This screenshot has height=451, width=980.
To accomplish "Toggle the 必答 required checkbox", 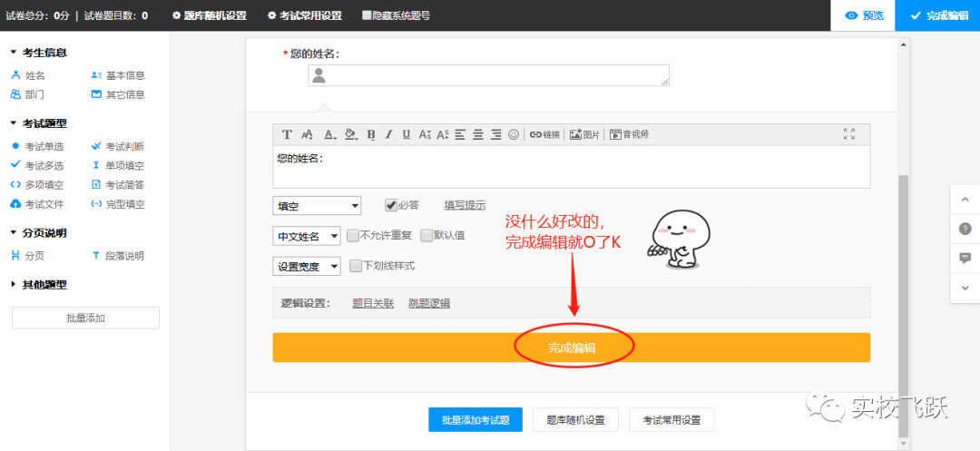I will click(390, 205).
